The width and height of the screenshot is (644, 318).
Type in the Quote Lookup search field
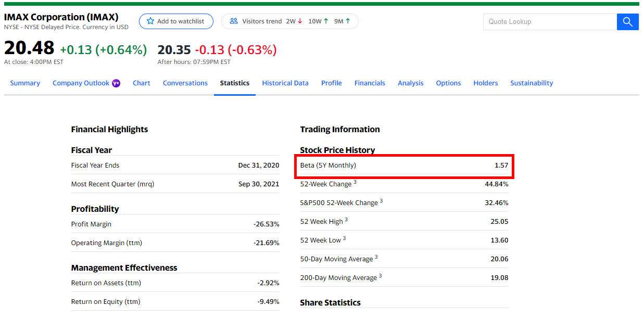549,22
